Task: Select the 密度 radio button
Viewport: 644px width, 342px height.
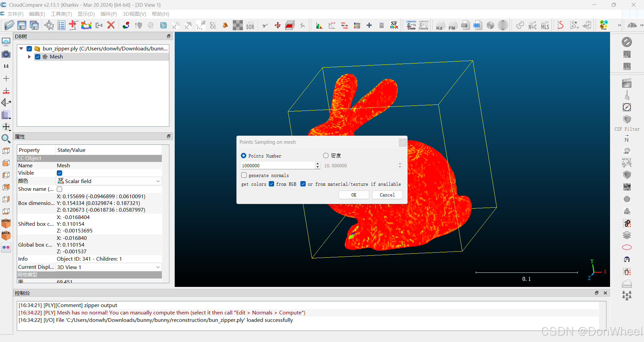Action: 326,156
